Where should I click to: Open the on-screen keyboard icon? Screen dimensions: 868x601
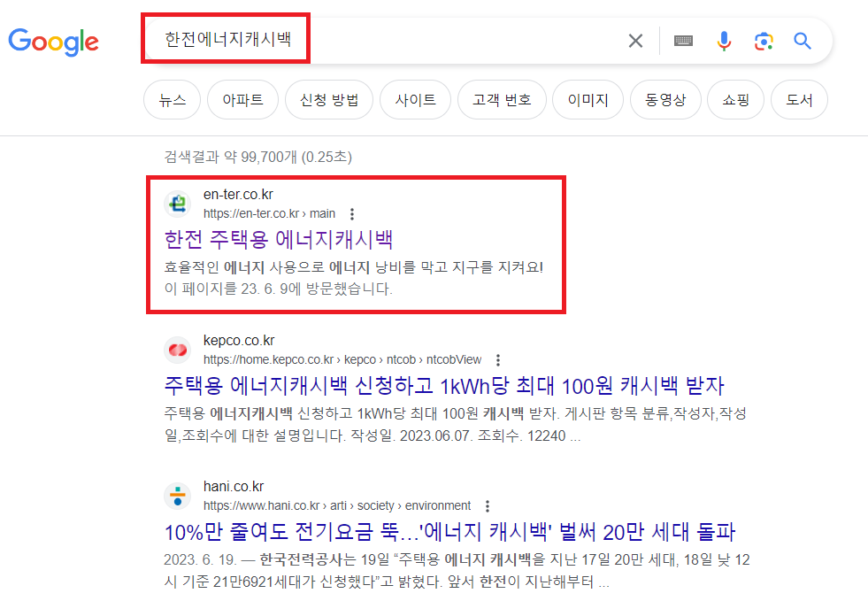tap(682, 40)
